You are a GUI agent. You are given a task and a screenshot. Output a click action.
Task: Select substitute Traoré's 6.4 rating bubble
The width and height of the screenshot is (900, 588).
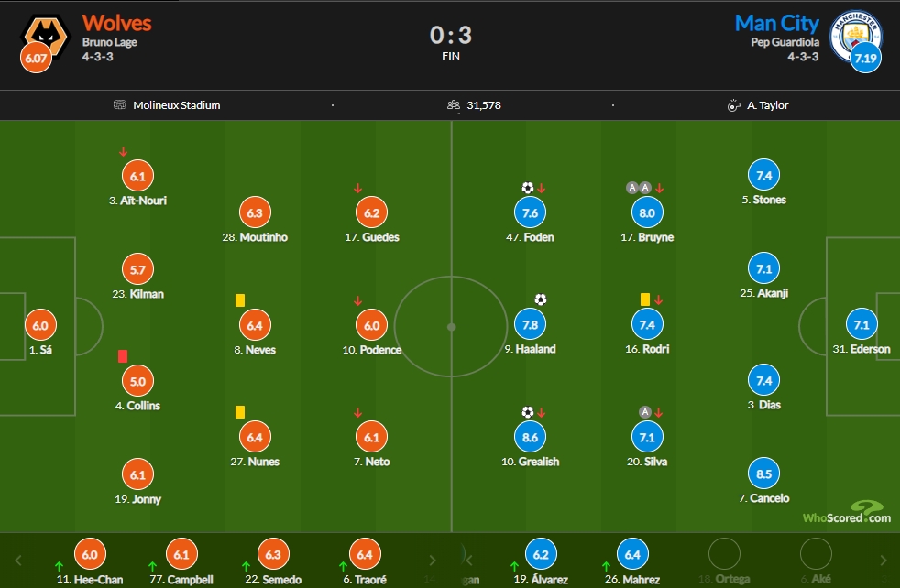pos(365,555)
